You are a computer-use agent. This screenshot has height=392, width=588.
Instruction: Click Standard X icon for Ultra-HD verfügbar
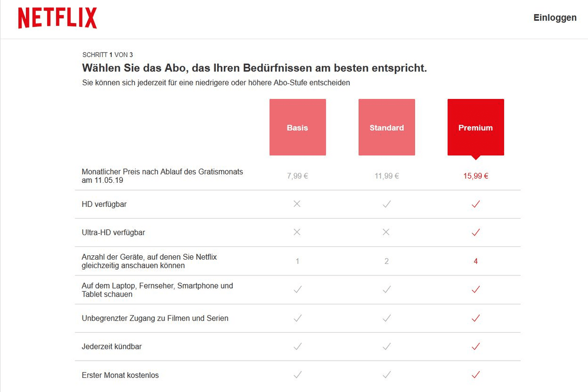point(386,232)
